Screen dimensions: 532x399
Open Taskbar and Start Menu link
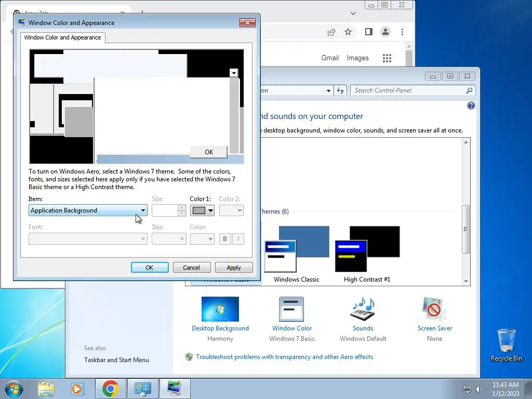coord(116,360)
